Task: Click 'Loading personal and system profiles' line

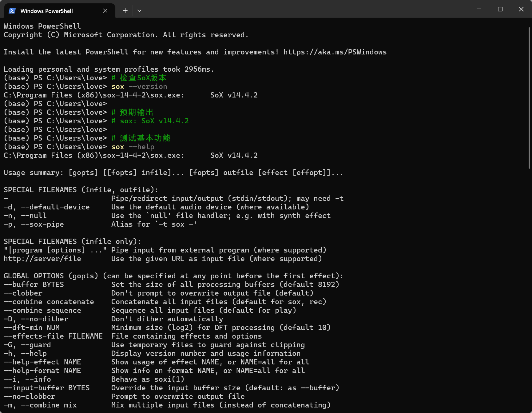Action: pyautogui.click(x=109, y=69)
